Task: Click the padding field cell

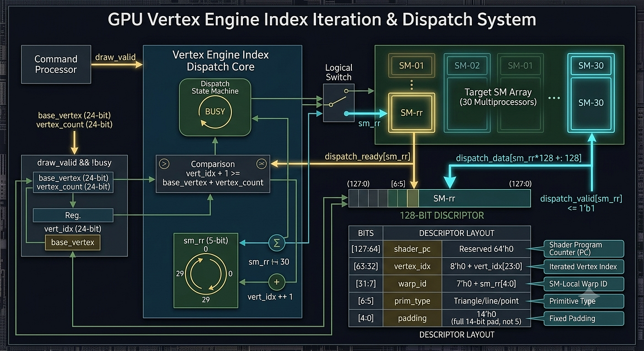Action: point(413,318)
